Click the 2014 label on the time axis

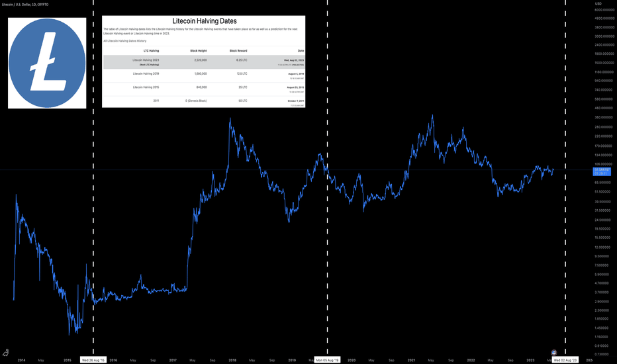pyautogui.click(x=21, y=360)
